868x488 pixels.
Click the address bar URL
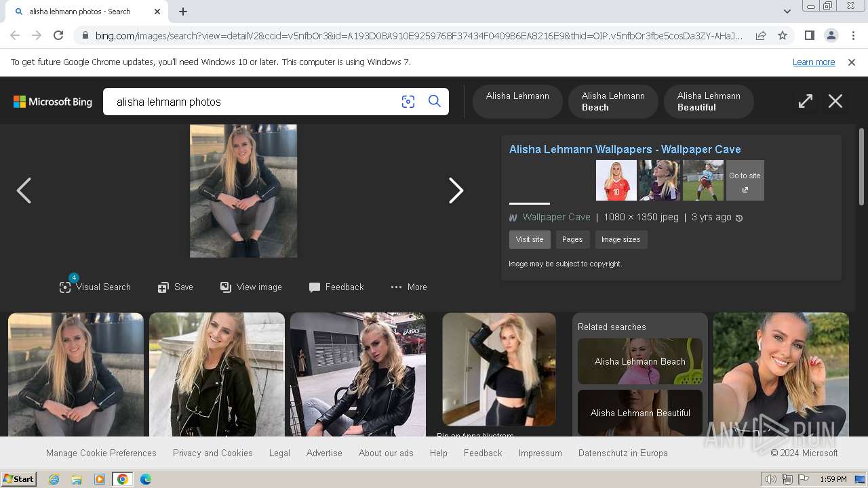(419, 35)
